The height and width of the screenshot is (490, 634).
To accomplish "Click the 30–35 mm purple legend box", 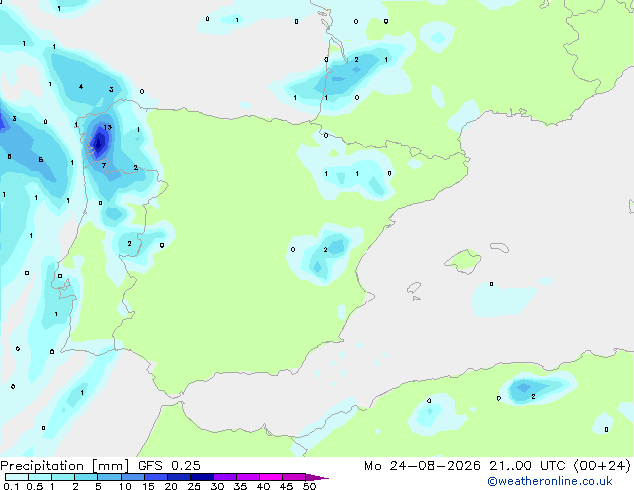I will coord(225,477).
